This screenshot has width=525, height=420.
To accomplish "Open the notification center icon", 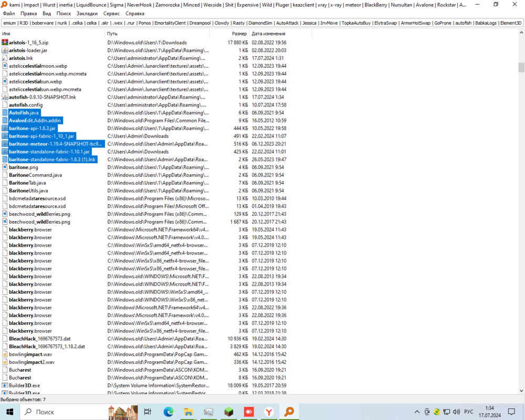I will click(x=511, y=412).
